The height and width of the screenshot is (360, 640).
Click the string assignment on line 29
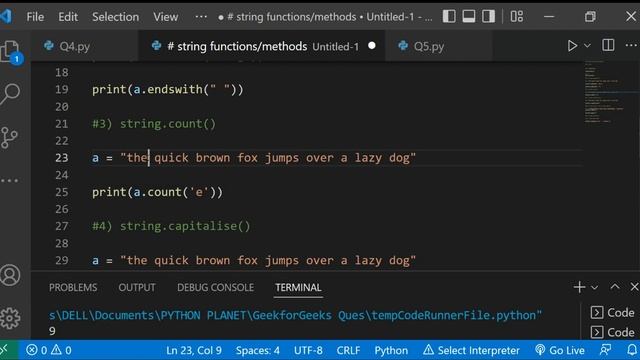253,260
